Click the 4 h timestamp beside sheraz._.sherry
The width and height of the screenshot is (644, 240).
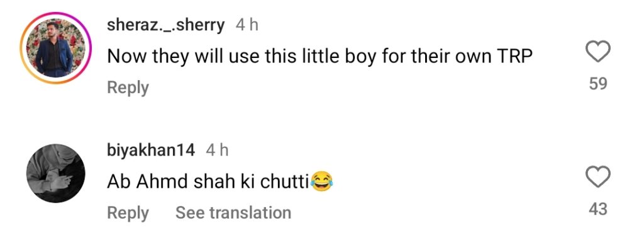tap(247, 26)
